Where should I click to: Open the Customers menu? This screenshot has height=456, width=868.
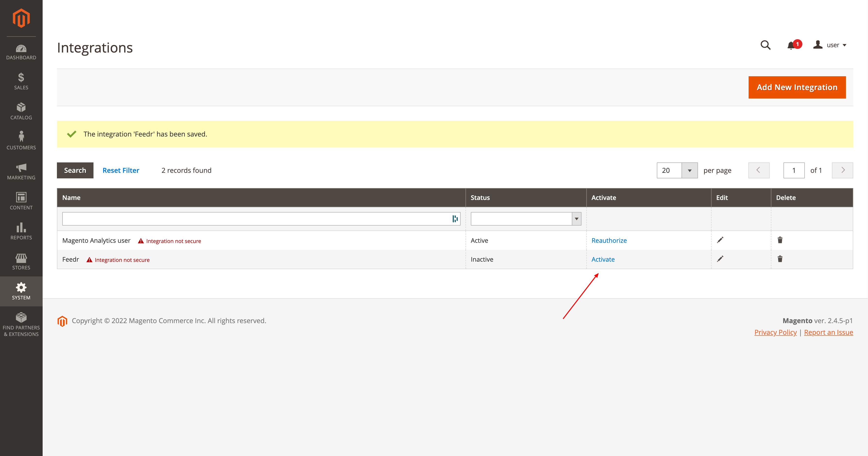click(21, 141)
